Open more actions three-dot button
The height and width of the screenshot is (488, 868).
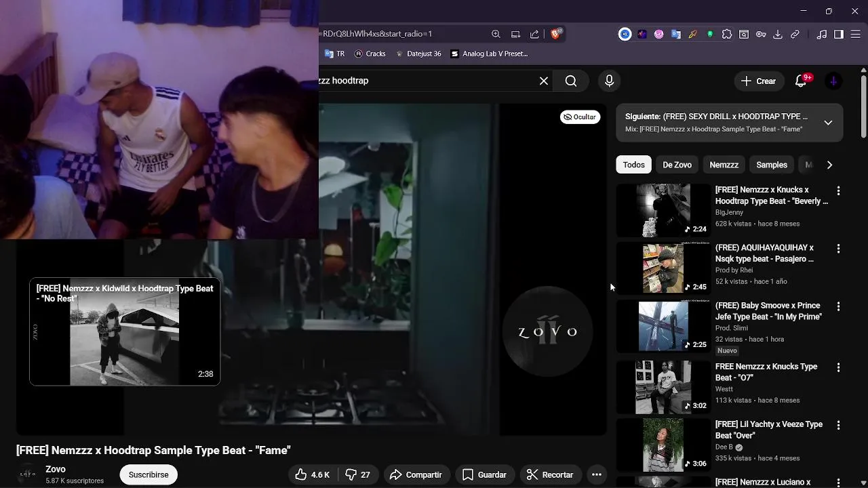pos(597,474)
